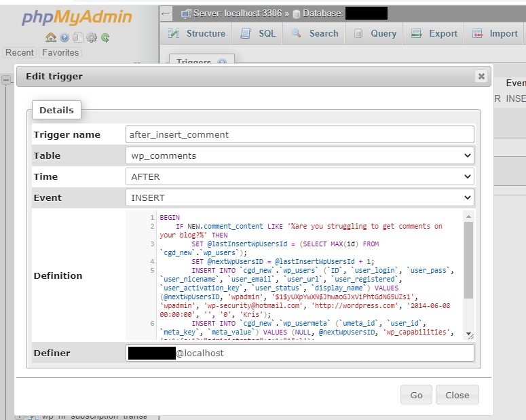
Task: Click the Definition editor scroll down arrow
Action: 468,333
